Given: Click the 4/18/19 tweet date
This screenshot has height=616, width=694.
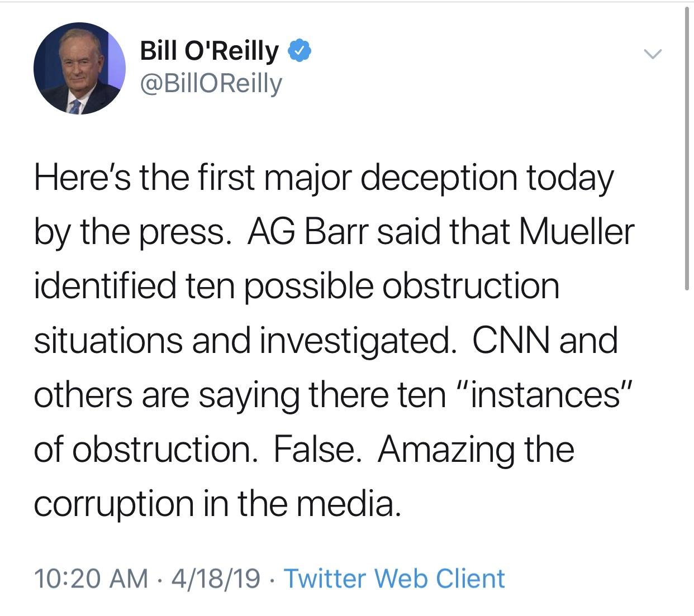Looking at the screenshot, I should click(x=216, y=579).
